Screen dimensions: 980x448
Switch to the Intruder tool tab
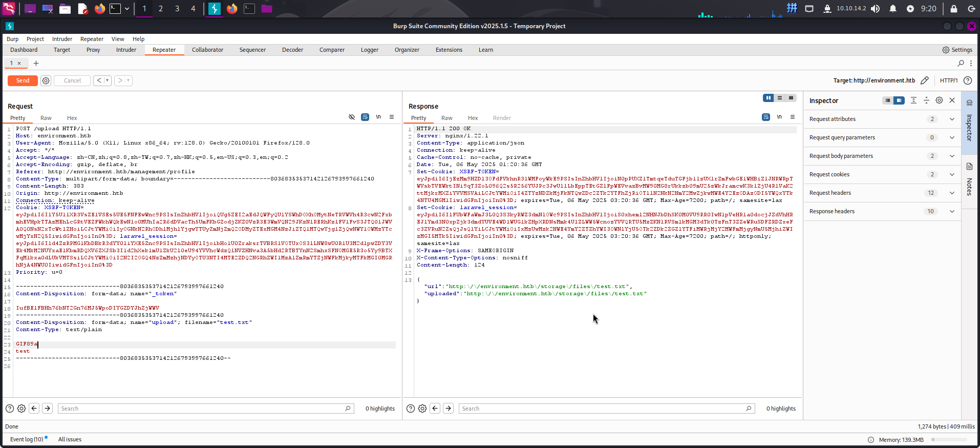click(x=126, y=50)
